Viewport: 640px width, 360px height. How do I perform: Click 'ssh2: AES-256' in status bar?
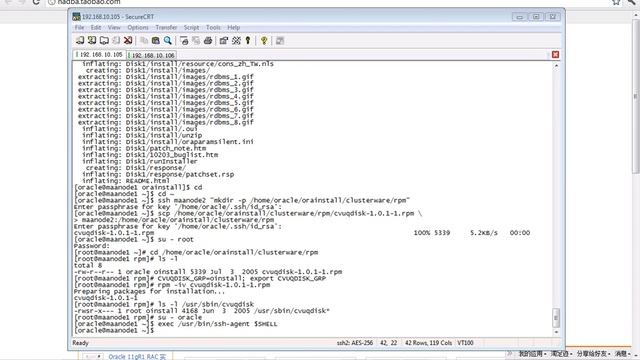click(x=355, y=343)
